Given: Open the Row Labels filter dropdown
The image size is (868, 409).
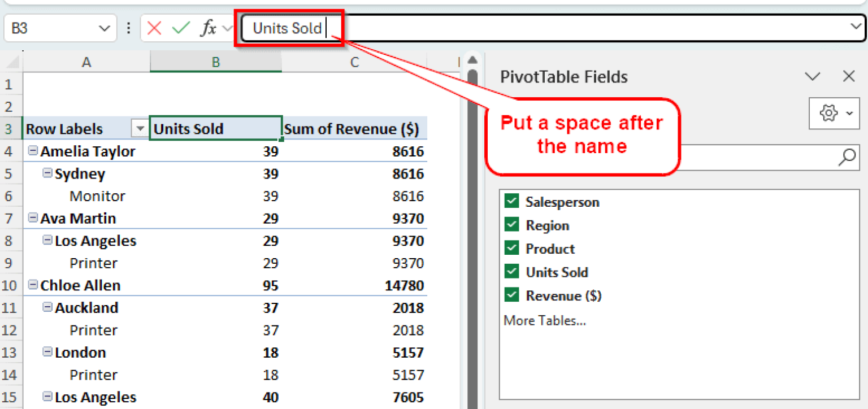Looking at the screenshot, I should [x=138, y=128].
